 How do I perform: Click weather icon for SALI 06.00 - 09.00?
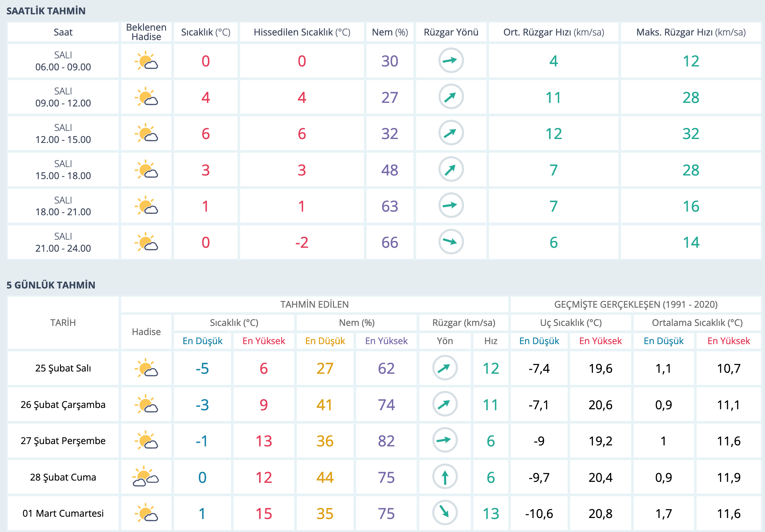pos(146,61)
